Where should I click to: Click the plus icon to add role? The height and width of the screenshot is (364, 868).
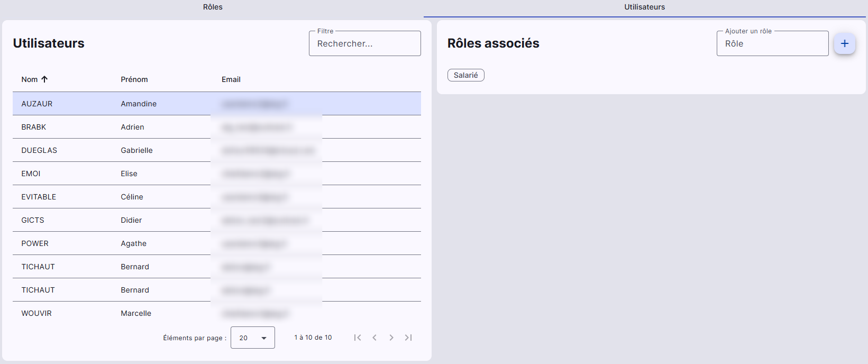coord(844,43)
